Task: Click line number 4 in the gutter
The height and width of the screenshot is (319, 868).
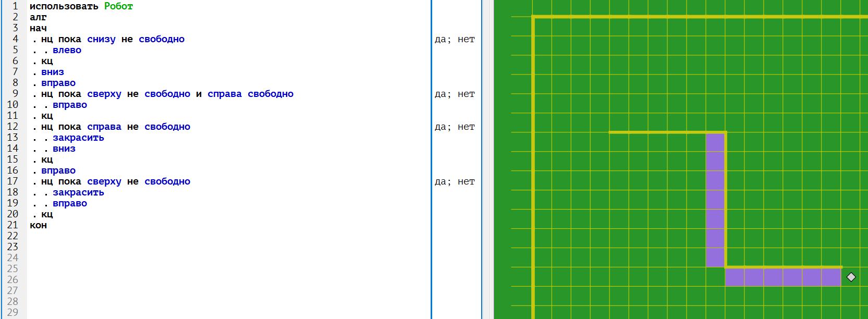Action: [x=15, y=39]
